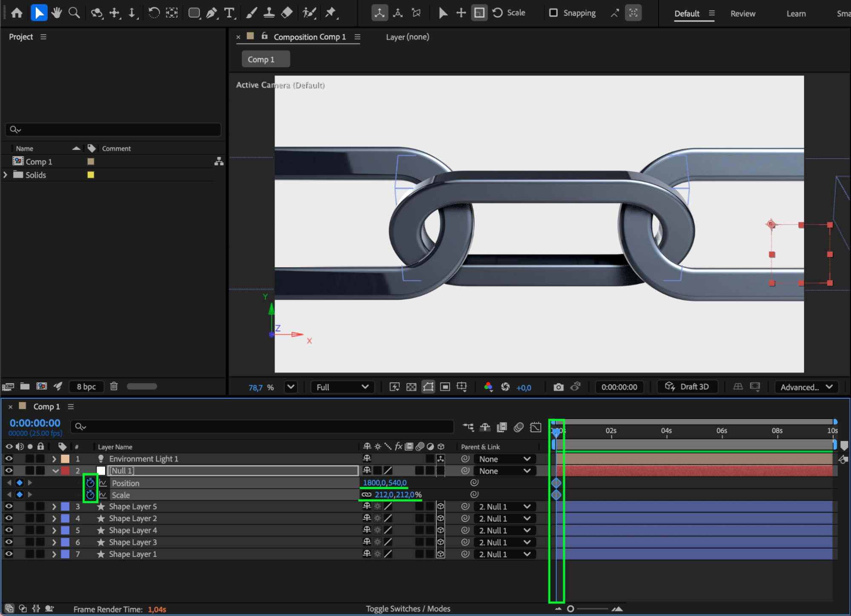Enable the Snapping checkbox

click(x=553, y=13)
